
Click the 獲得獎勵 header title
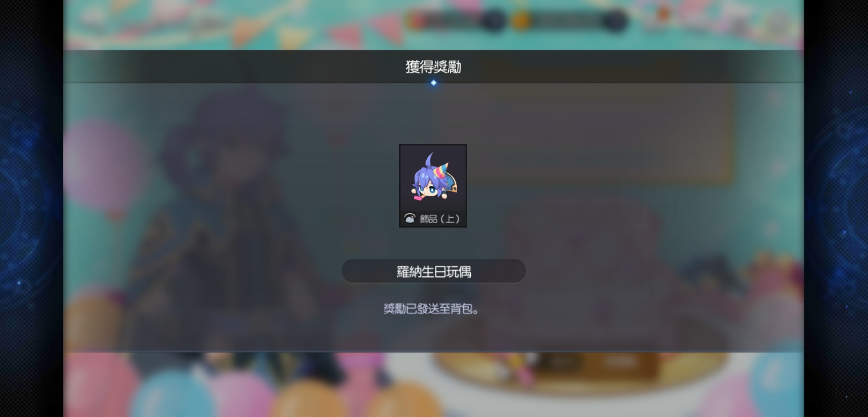click(433, 67)
